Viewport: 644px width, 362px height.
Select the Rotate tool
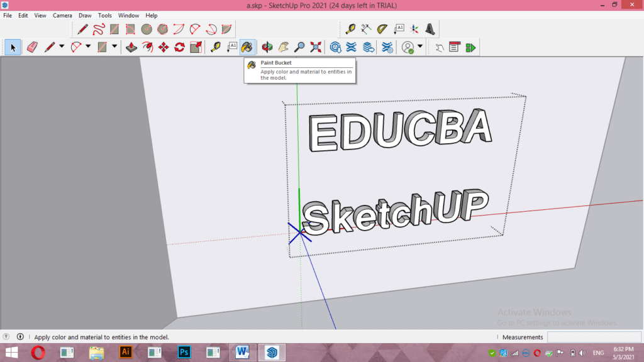179,47
